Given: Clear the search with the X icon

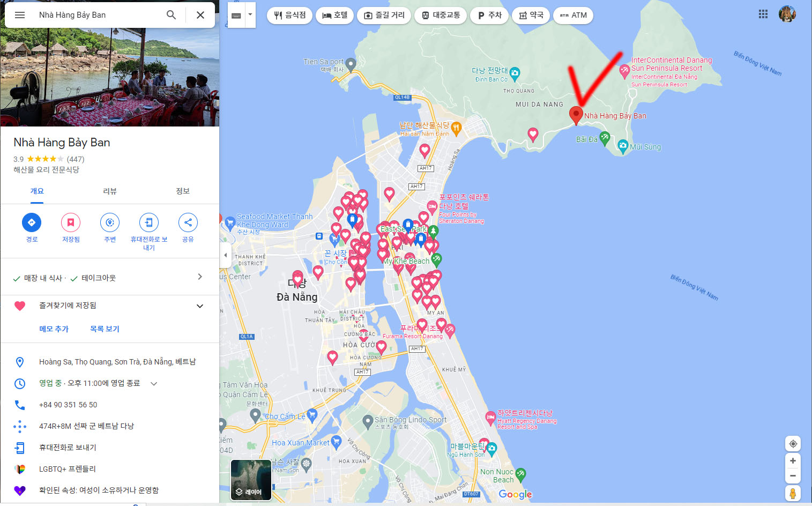Looking at the screenshot, I should [200, 15].
